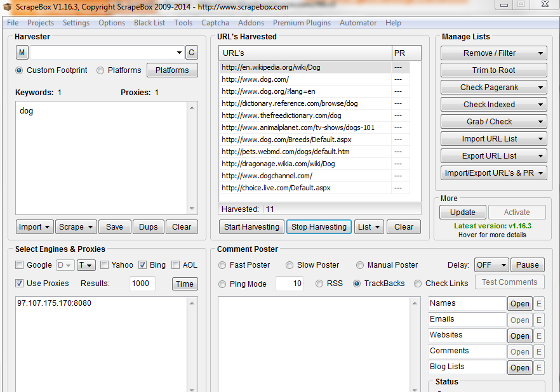Click the E button beside Names

click(538, 304)
